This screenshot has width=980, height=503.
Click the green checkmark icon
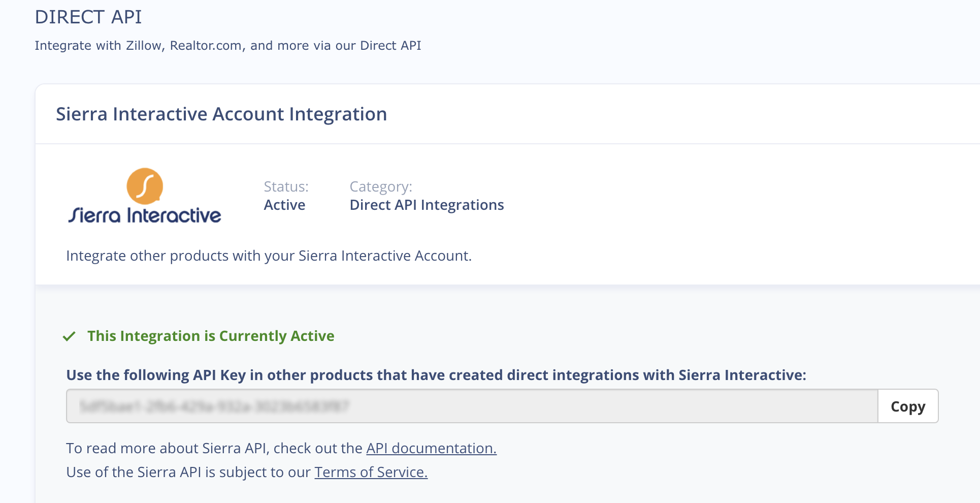point(69,336)
